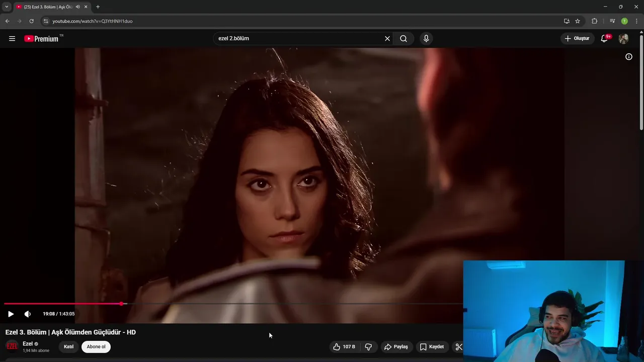Screen dimensions: 644x362
Task: Submit search with magnifier icon
Action: click(x=404, y=39)
